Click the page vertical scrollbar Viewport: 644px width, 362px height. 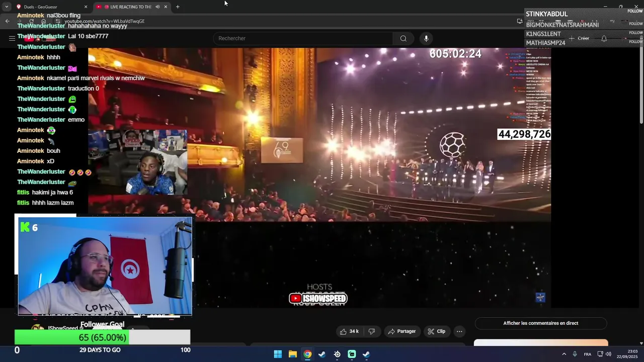pos(641,83)
